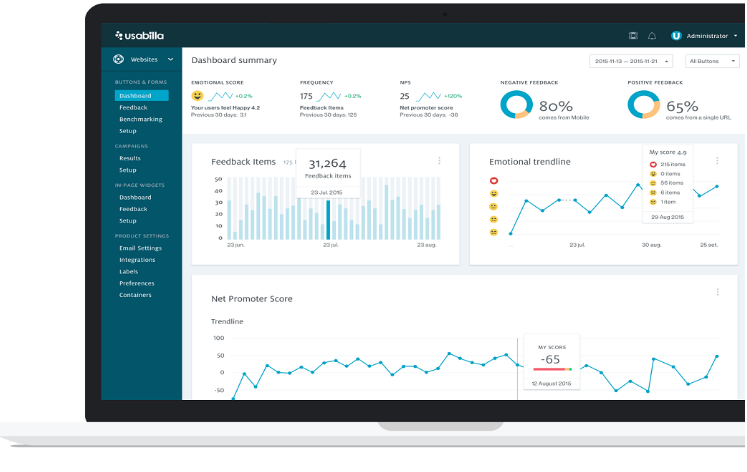Open Net Promoter Score panel options menu

(717, 292)
